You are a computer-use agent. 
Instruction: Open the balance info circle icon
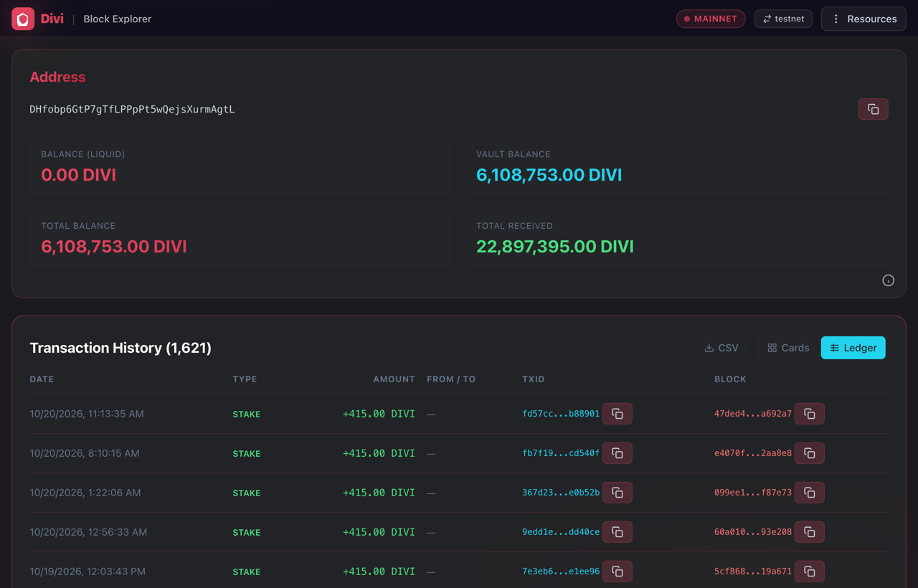pyautogui.click(x=888, y=280)
